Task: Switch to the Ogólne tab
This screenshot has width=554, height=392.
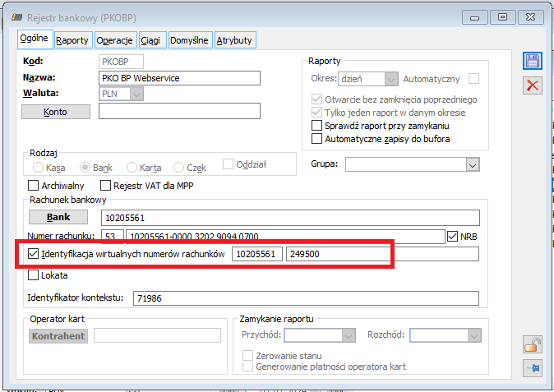Action: point(35,39)
